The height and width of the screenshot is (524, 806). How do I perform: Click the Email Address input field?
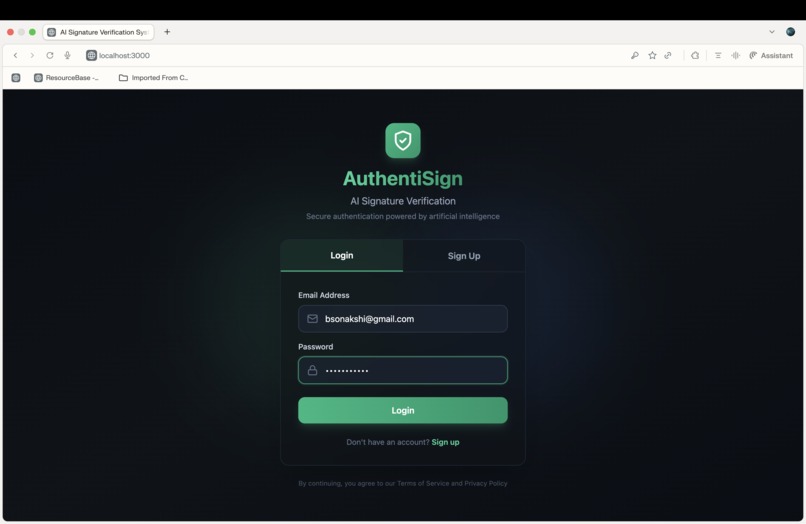pos(403,319)
